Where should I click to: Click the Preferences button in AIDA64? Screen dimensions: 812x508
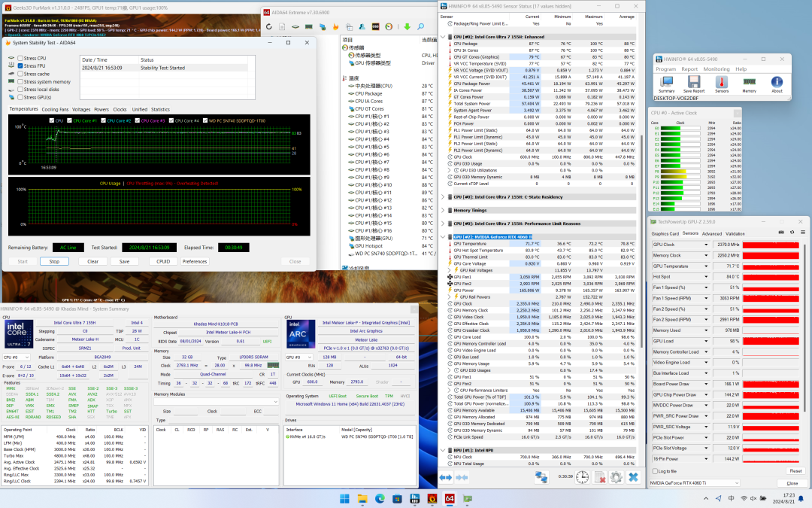tap(195, 261)
